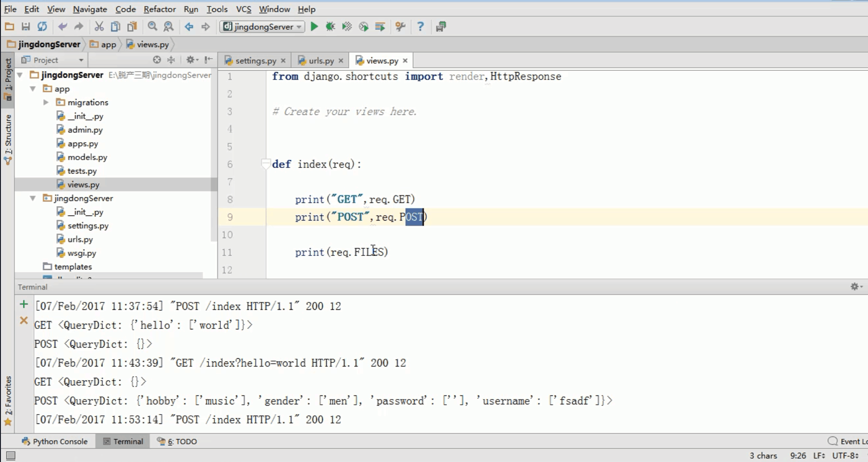
Task: Hide the Project panel with the pin icon
Action: click(x=209, y=60)
